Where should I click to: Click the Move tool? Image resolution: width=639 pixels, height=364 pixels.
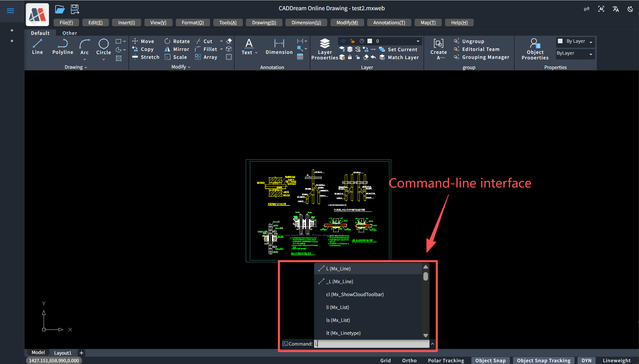tap(143, 41)
